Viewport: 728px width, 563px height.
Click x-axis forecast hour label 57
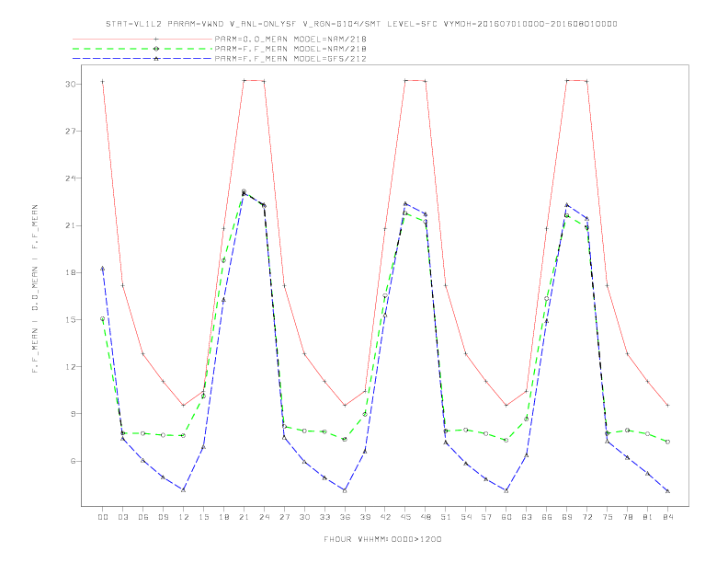coord(486,517)
